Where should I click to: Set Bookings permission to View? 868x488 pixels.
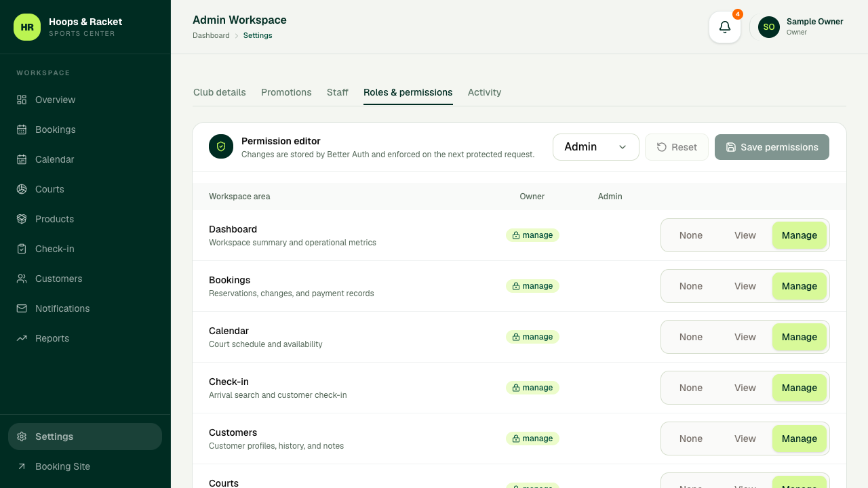pyautogui.click(x=745, y=286)
